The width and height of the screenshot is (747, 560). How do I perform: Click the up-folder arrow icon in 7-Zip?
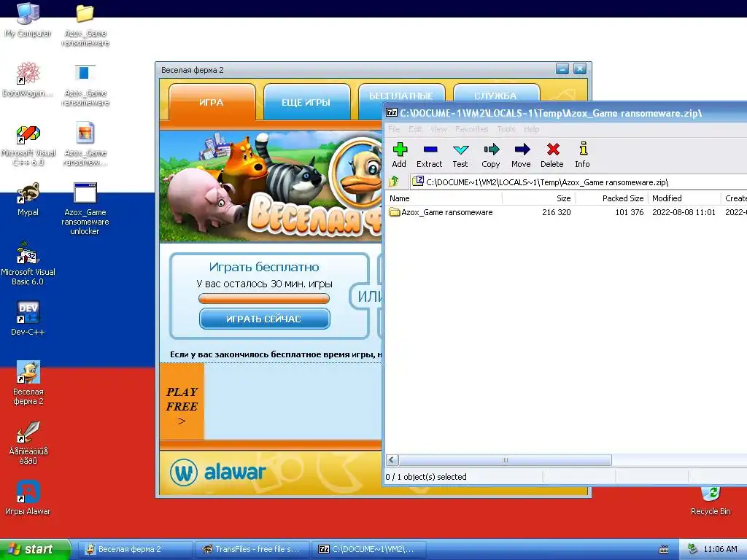[x=394, y=182]
